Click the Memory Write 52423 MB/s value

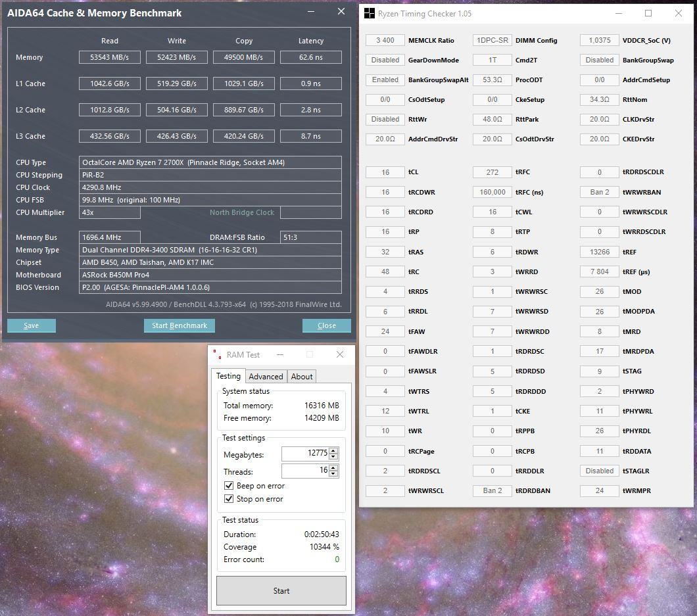[176, 57]
